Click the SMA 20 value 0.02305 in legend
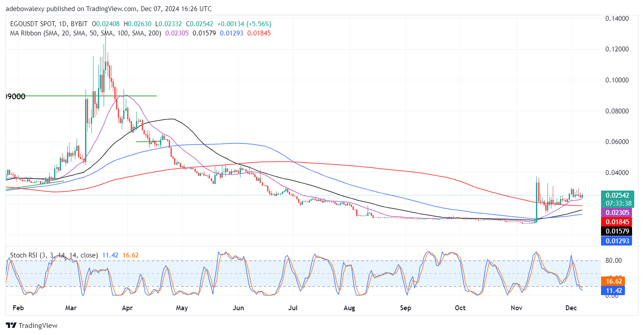Viewport: 644px width, 335px height. tap(176, 33)
